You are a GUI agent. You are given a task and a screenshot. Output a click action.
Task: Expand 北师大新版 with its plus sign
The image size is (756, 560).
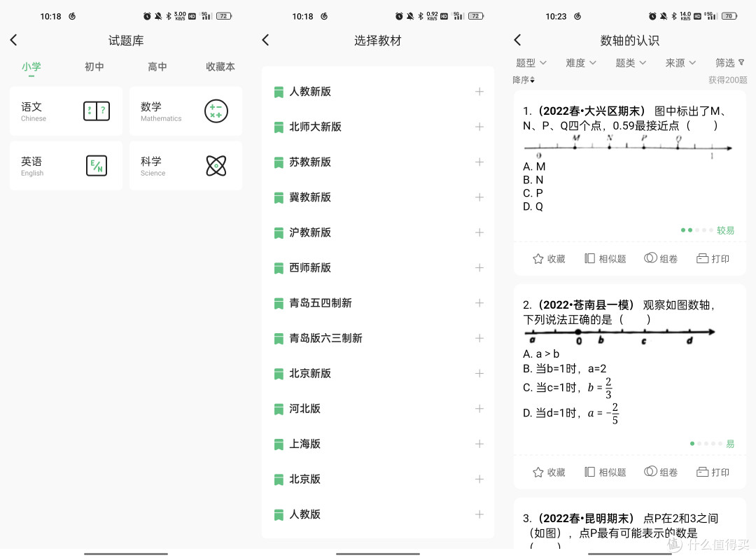pyautogui.click(x=479, y=127)
